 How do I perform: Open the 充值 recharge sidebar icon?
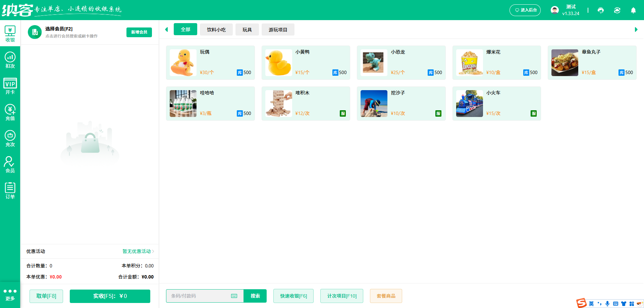[x=10, y=112]
